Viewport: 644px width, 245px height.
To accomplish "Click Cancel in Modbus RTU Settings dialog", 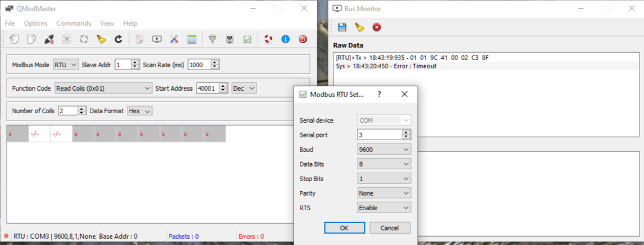I will 390,228.
